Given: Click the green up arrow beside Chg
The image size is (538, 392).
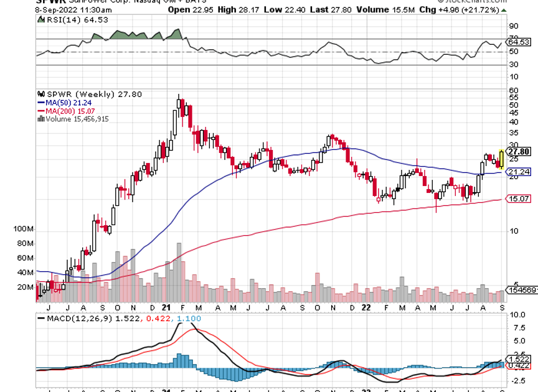Looking at the screenshot, I should (x=504, y=11).
